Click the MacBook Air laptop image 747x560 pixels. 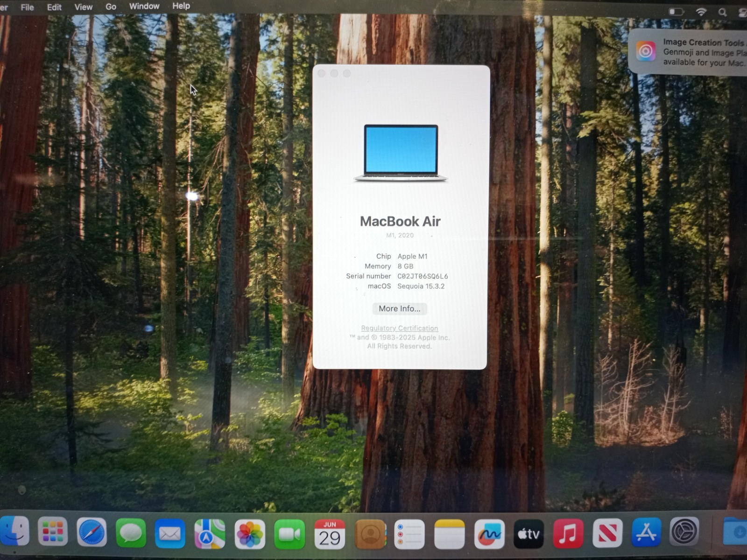[x=401, y=153]
